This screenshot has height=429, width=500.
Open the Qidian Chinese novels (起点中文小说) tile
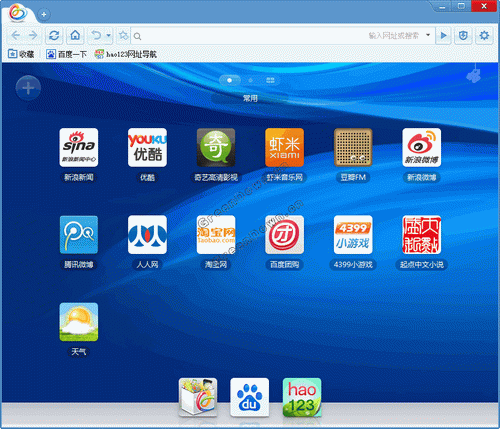tap(422, 235)
